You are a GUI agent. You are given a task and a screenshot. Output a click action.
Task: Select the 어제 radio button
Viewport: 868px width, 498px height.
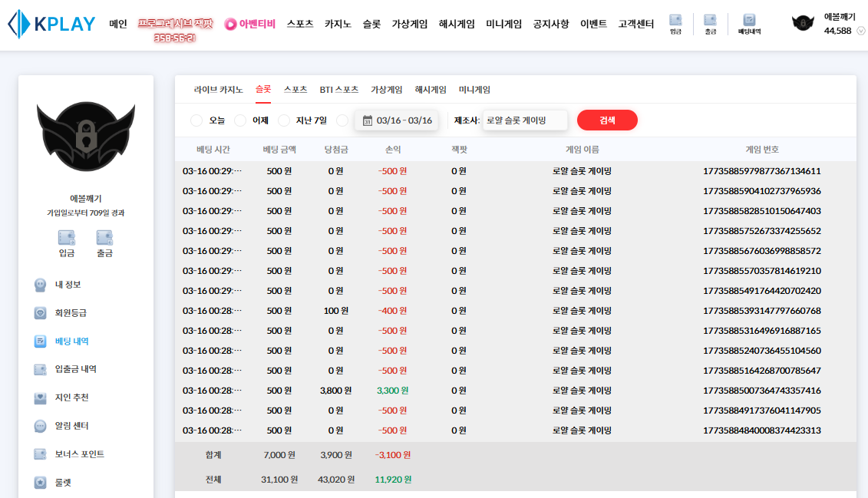(240, 120)
